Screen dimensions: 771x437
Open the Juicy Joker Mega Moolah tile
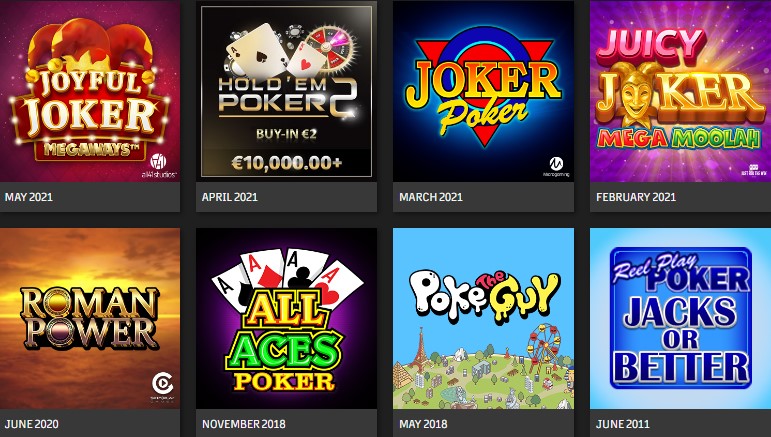click(681, 91)
